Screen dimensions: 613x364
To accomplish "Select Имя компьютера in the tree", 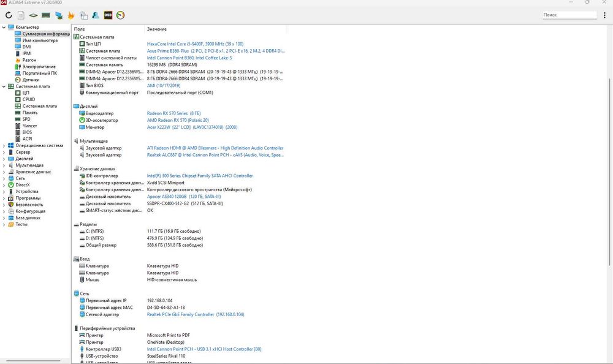I will click(x=36, y=40).
